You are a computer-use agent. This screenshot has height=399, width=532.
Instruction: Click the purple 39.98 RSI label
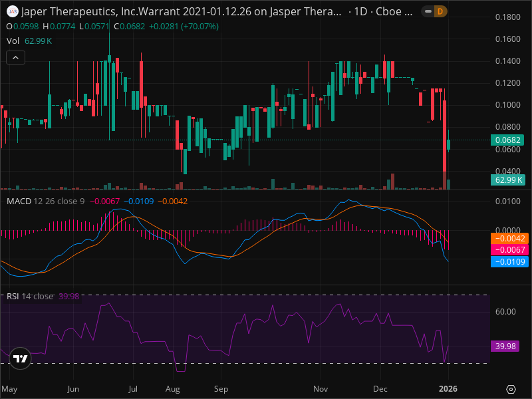(505, 346)
